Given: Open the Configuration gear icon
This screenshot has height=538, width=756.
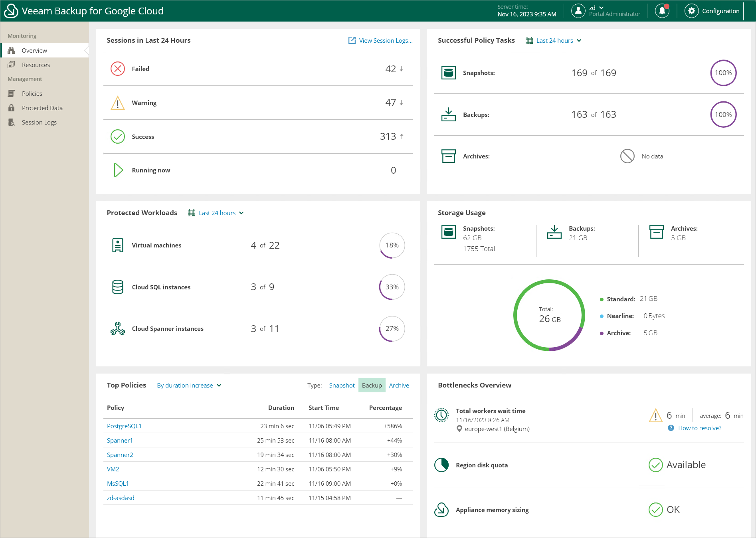Looking at the screenshot, I should pos(691,11).
